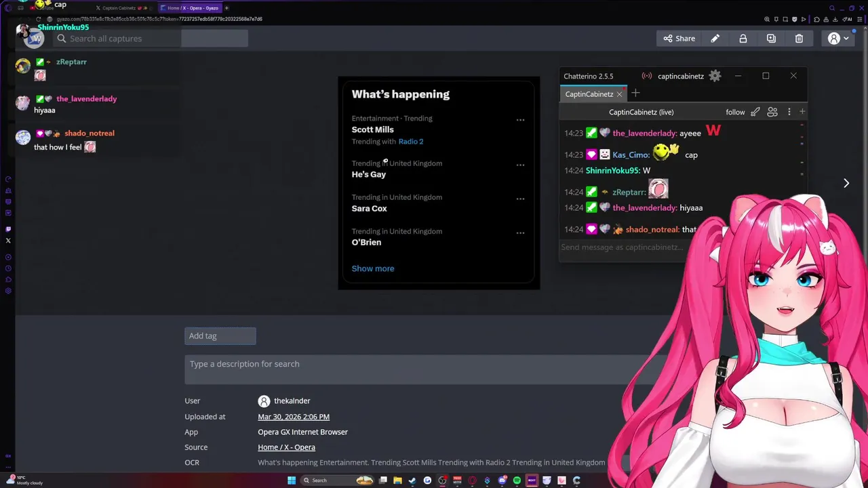This screenshot has height=488, width=868.
Task: Add capture to collection icon
Action: [771, 39]
